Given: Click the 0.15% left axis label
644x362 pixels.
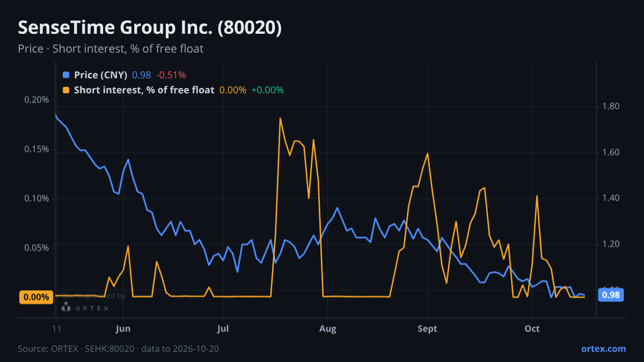Looking at the screenshot, I should pyautogui.click(x=36, y=149).
